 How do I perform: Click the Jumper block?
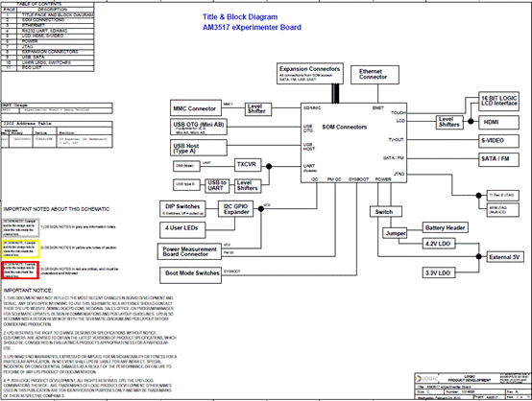pos(395,233)
